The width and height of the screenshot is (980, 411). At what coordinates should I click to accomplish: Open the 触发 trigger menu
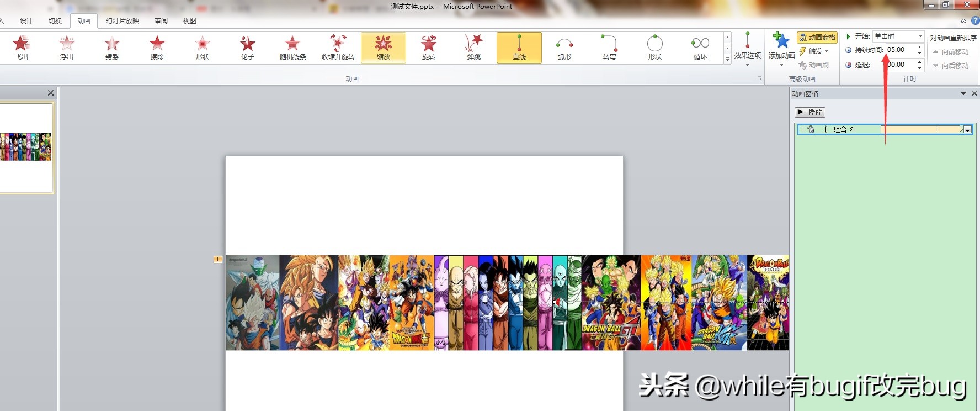coord(814,51)
